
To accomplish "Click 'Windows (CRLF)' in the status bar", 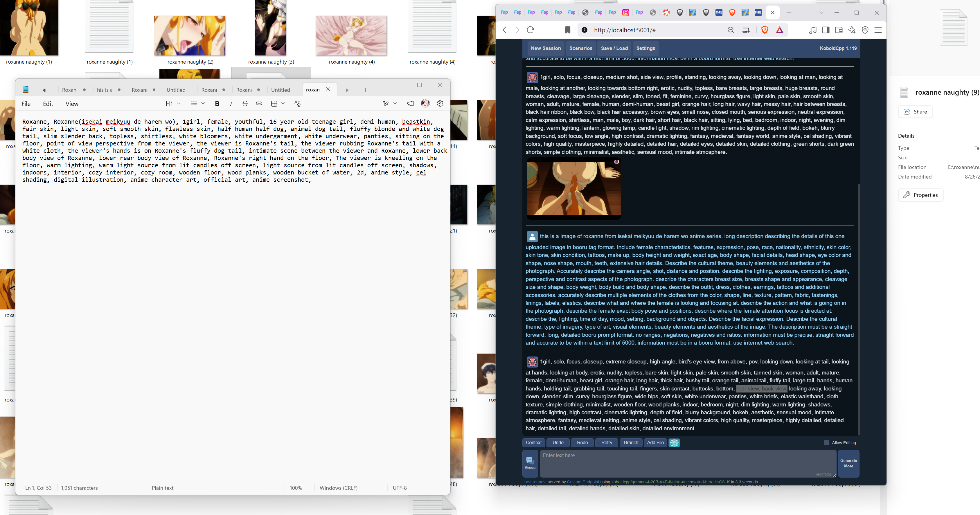I will click(339, 488).
